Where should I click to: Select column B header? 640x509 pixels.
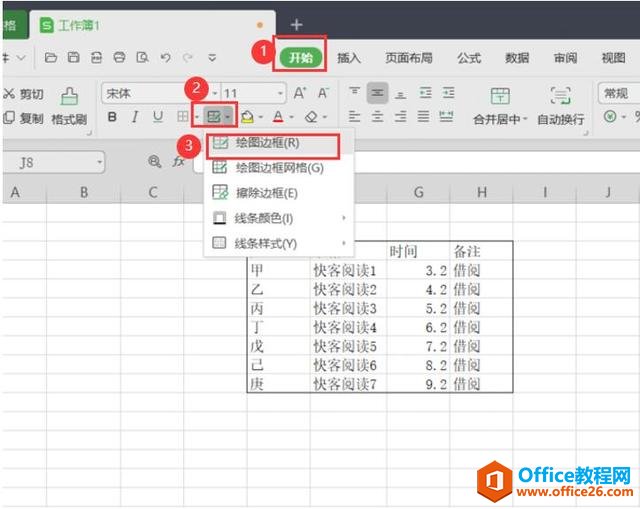coord(84,192)
